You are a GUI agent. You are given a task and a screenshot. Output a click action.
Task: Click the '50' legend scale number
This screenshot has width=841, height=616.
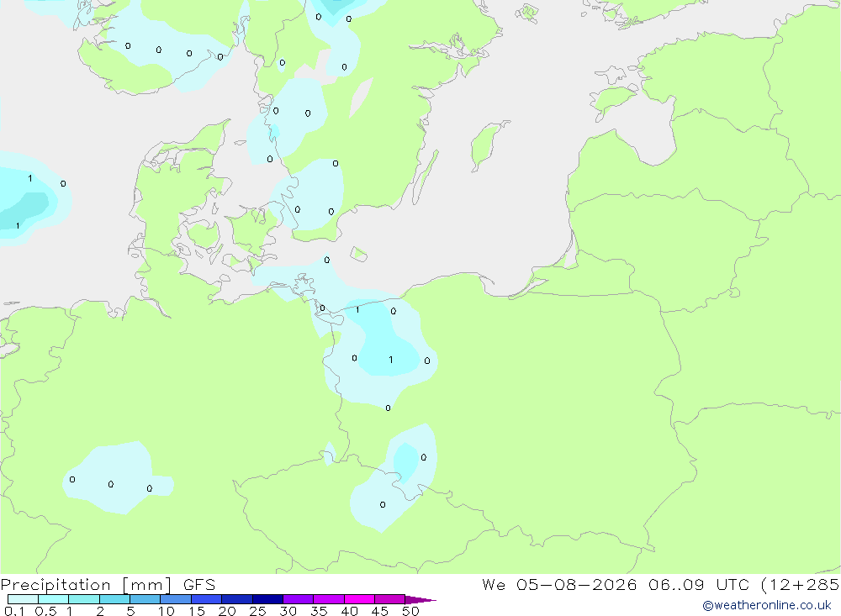(411, 611)
